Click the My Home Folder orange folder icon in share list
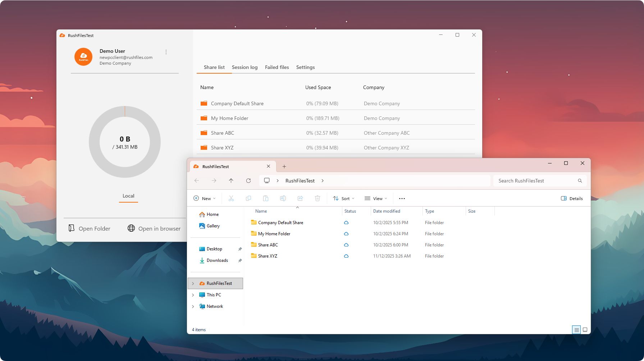644x361 pixels. pos(204,118)
